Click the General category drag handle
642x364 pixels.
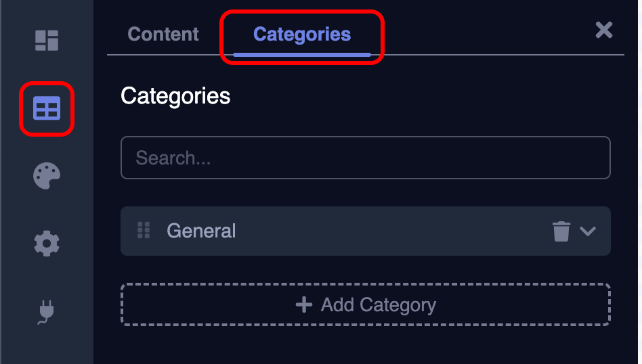pyautogui.click(x=144, y=231)
